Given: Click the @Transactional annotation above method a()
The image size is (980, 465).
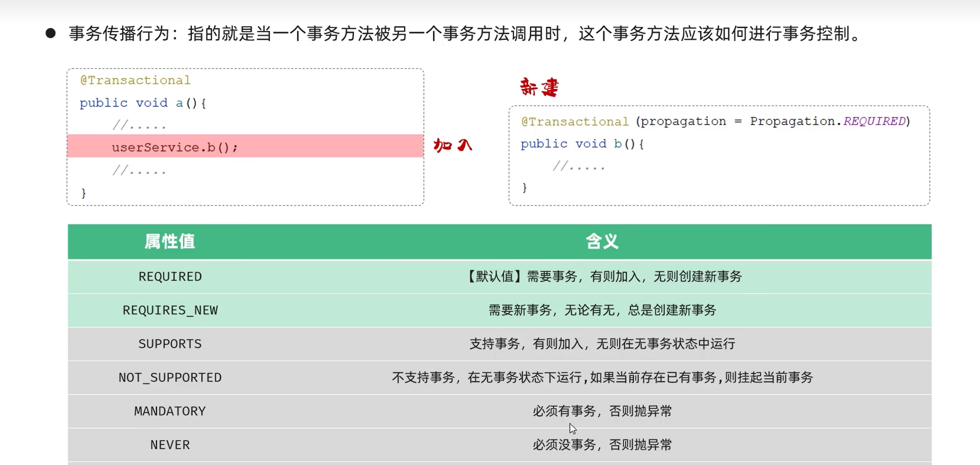Looking at the screenshot, I should coord(135,80).
